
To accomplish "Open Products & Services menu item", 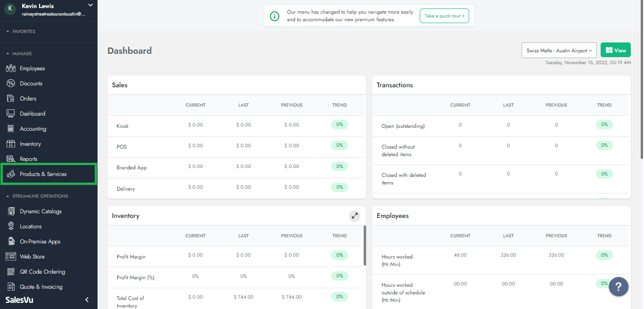I will click(43, 174).
